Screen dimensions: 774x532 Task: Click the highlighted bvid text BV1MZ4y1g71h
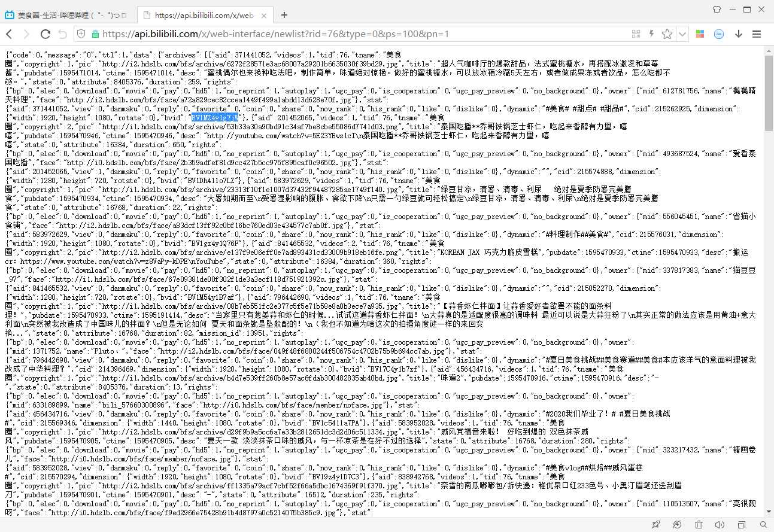click(x=214, y=117)
